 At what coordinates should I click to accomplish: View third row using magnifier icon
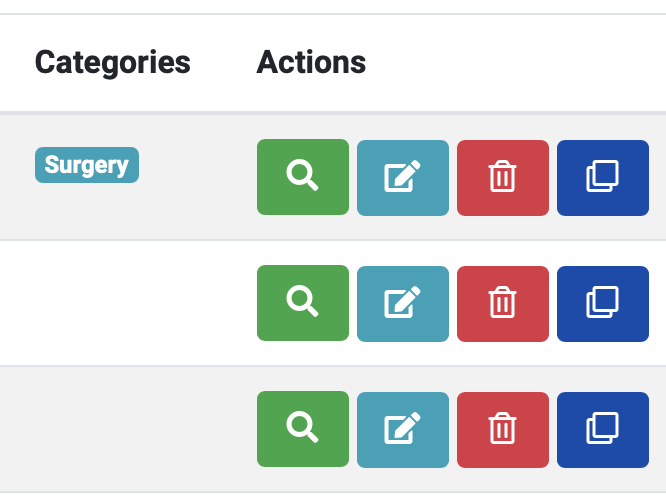303,429
